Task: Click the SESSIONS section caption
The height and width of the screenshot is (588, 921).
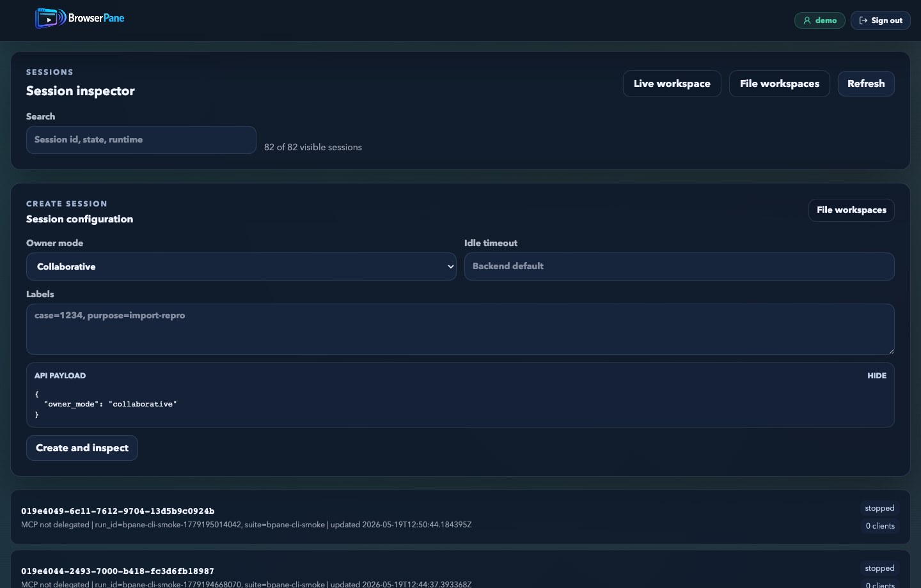Action: click(50, 72)
